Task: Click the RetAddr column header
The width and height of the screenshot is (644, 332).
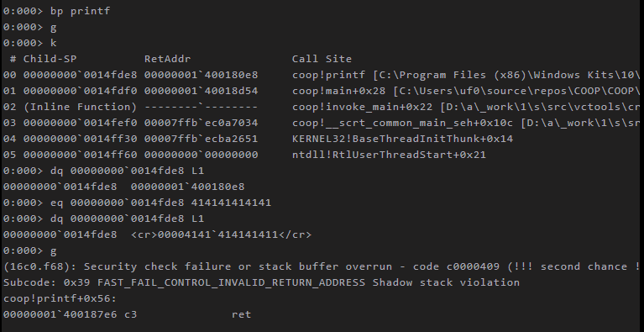Action: [x=168, y=59]
